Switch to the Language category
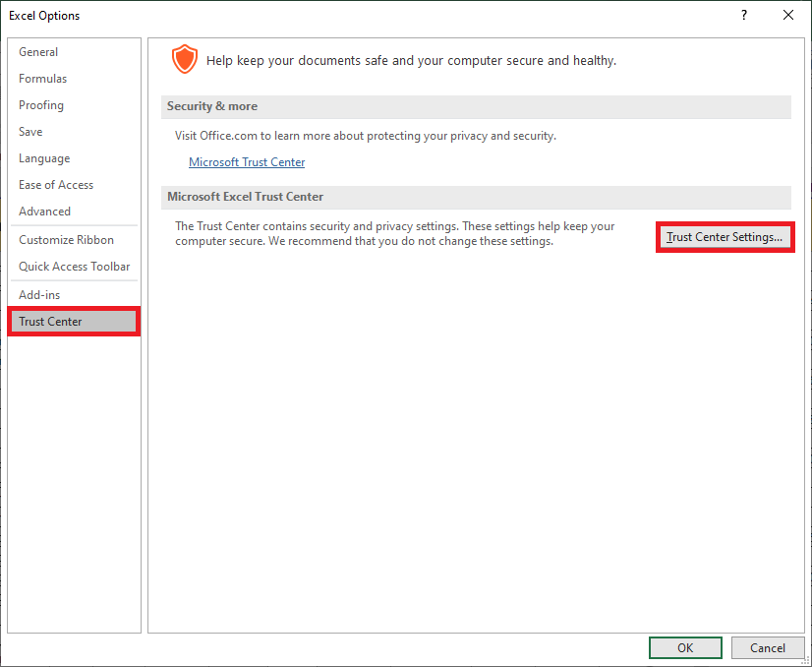Image resolution: width=812 pixels, height=667 pixels. click(x=44, y=158)
